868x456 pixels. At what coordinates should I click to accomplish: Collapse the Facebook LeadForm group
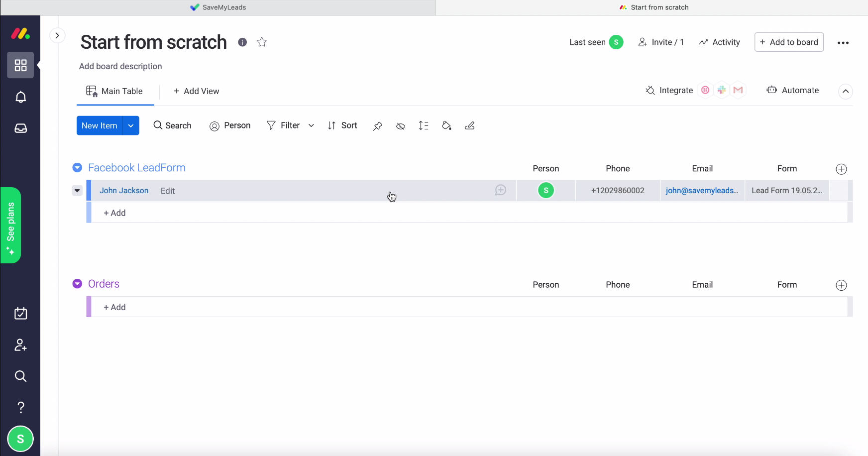click(77, 168)
